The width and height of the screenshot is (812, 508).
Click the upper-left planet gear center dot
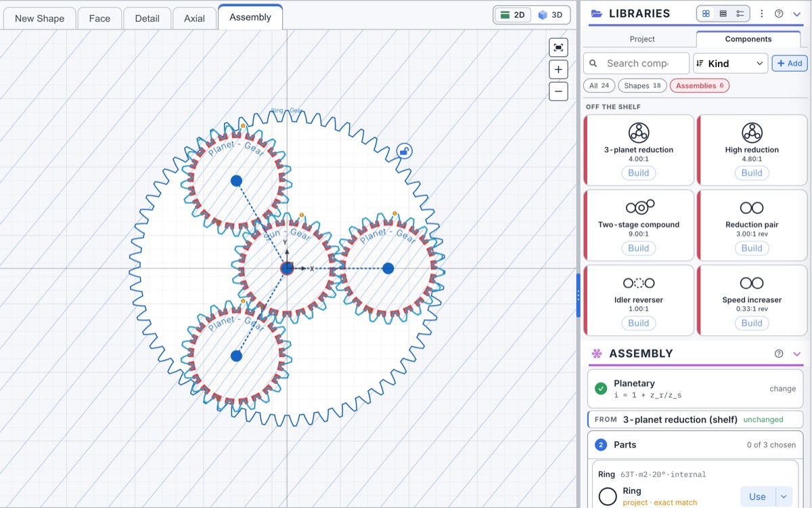click(236, 181)
